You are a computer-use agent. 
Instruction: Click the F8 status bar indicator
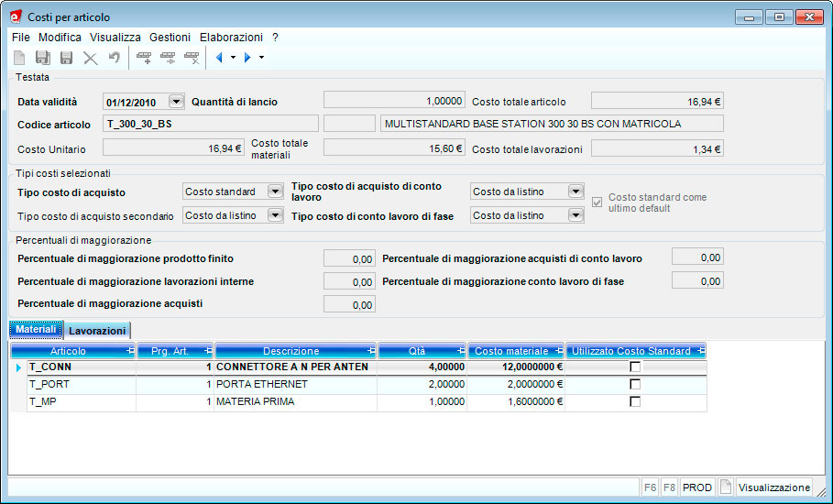pos(669,487)
